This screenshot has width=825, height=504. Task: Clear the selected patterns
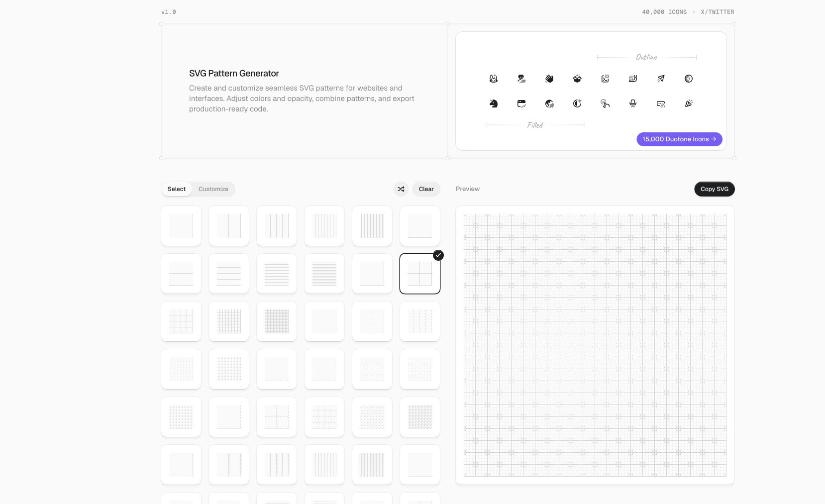tap(426, 189)
